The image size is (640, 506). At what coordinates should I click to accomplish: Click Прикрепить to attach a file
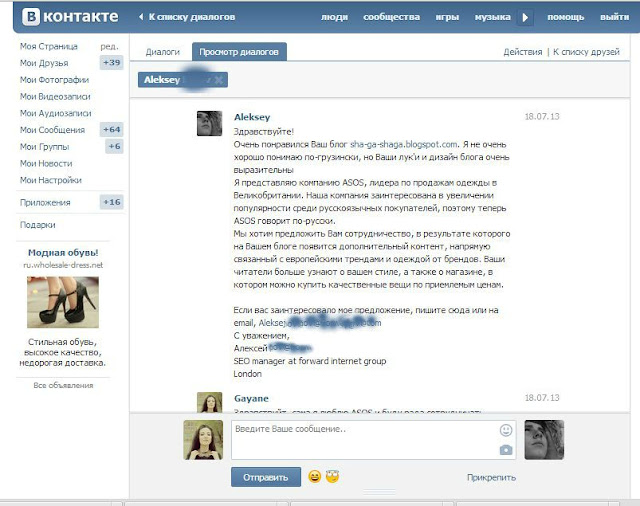[x=491, y=477]
